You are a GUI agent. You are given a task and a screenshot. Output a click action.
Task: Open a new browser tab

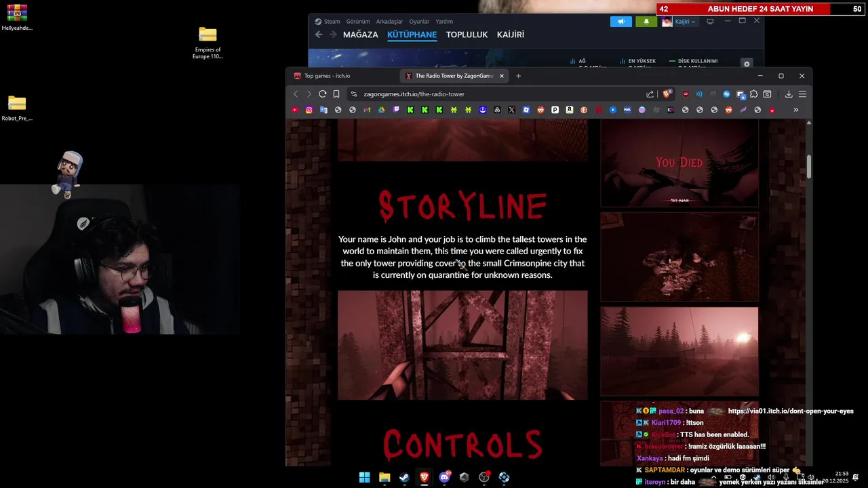[518, 76]
